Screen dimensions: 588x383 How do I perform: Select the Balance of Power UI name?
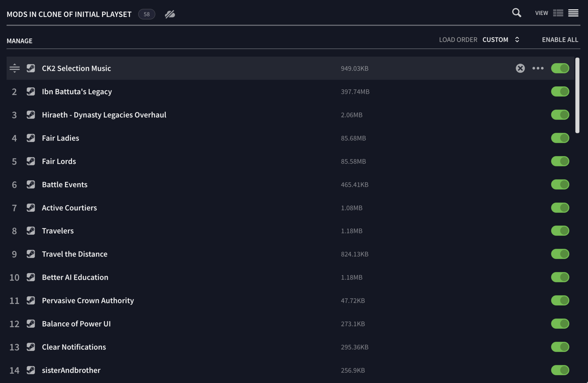pyautogui.click(x=76, y=323)
